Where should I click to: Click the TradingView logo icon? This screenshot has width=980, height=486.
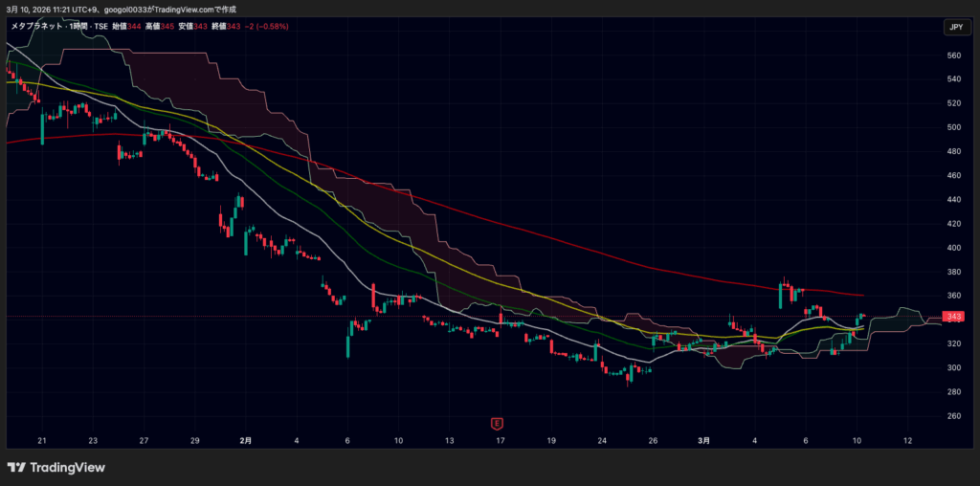point(16,467)
